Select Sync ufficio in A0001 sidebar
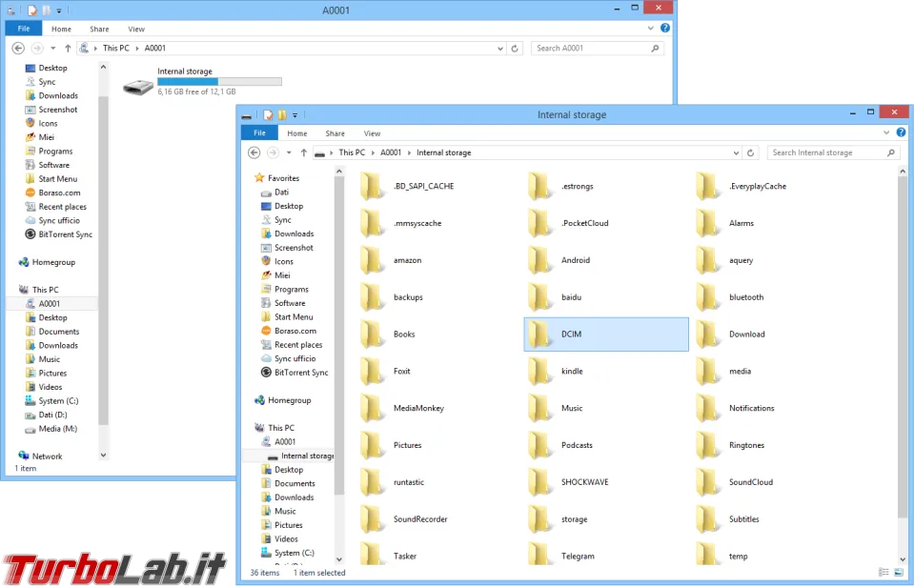This screenshot has width=915, height=588. (51, 220)
